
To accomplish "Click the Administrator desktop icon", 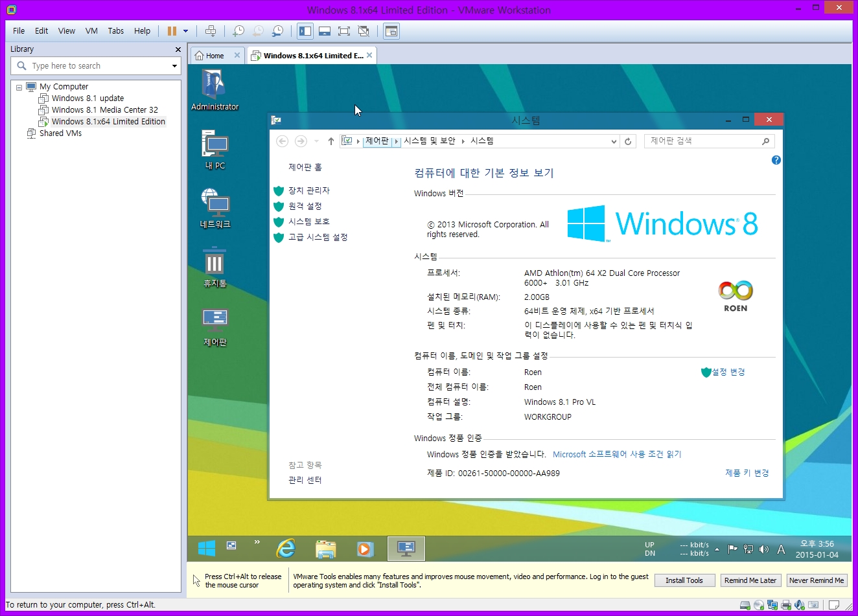I will 214,90.
